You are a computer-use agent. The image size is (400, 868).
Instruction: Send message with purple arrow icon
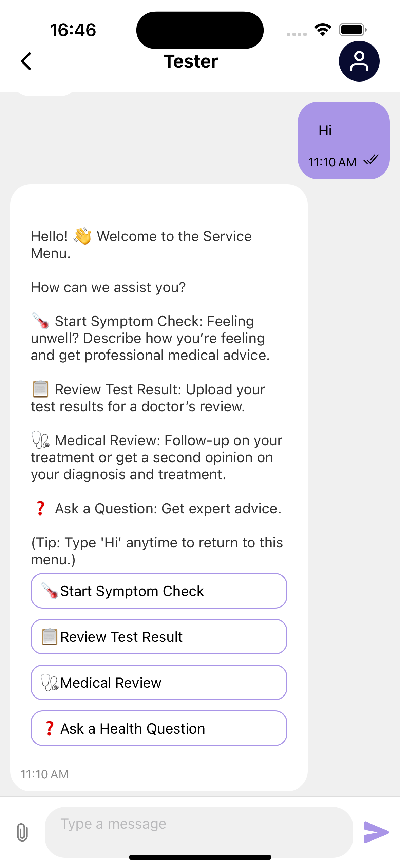coord(376,832)
